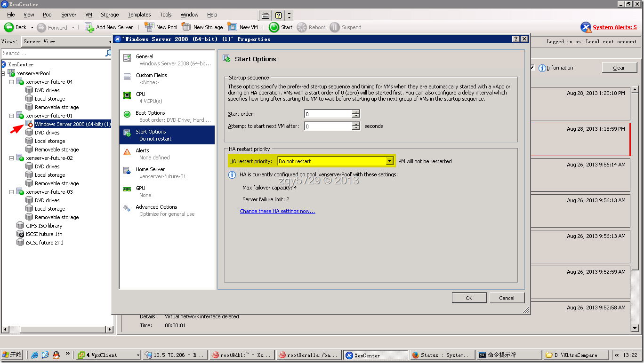644x363 pixels.
Task: Click Internet Explorer quick launch icon
Action: (35, 355)
